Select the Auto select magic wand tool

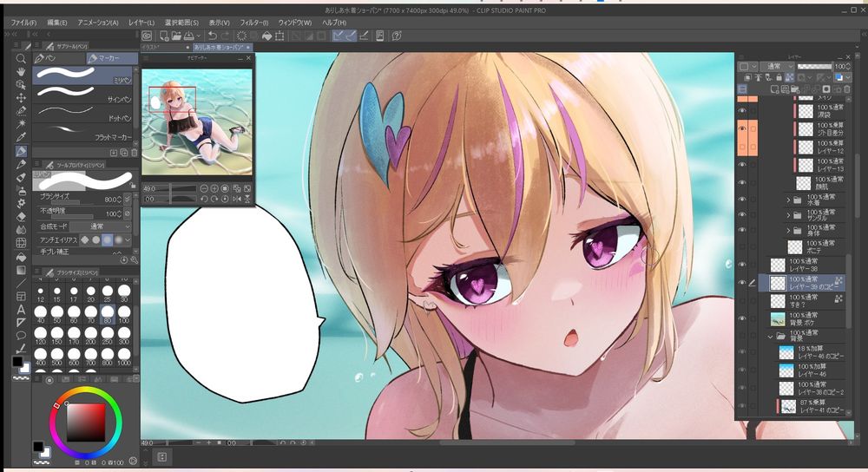point(21,124)
